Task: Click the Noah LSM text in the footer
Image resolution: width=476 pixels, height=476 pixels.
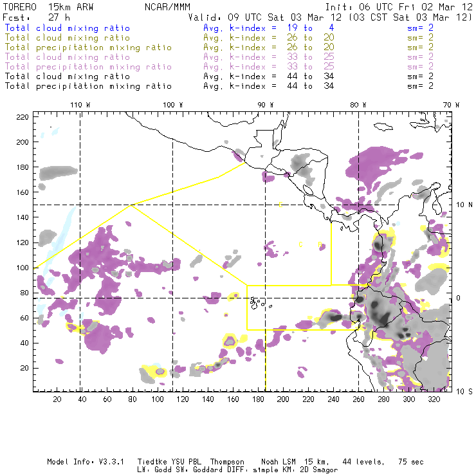Action: (x=280, y=462)
